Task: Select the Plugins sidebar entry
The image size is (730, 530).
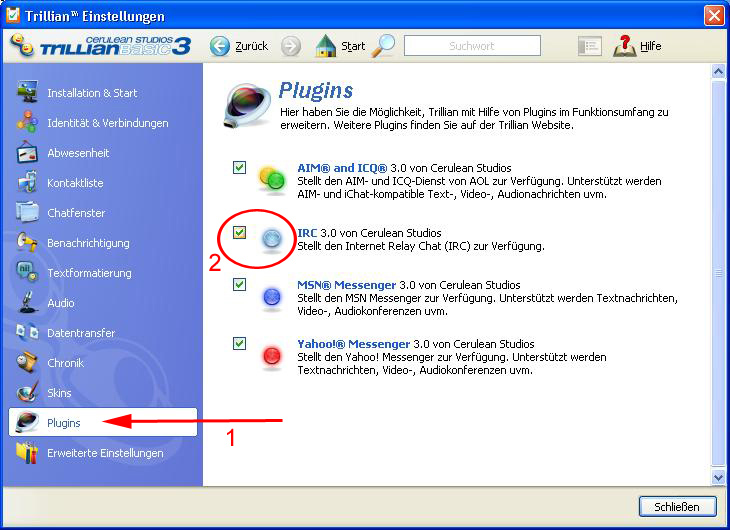Action: (103, 422)
